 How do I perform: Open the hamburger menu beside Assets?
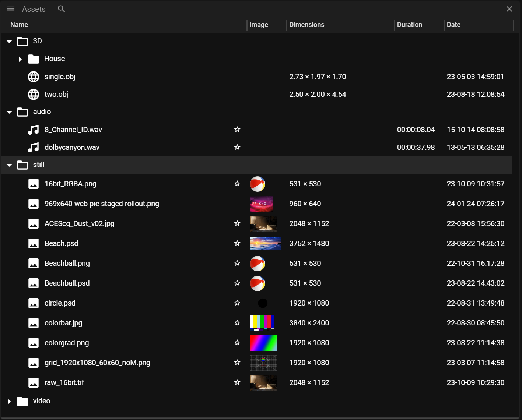(x=11, y=9)
